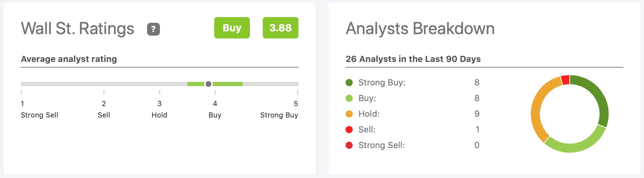The image size is (644, 178).
Task: Click the red Sell legend dot
Action: click(x=349, y=130)
